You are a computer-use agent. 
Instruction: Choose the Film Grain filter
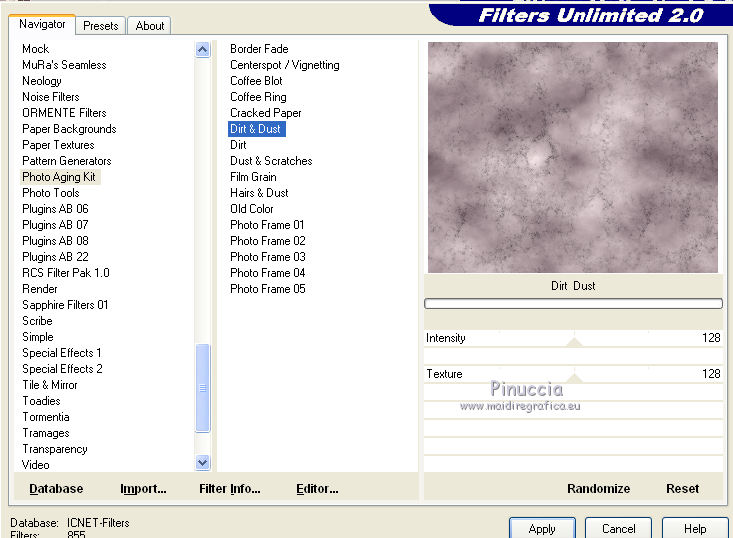253,177
